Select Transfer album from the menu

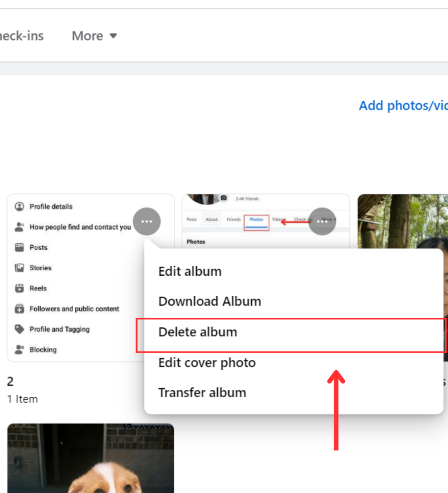click(202, 392)
